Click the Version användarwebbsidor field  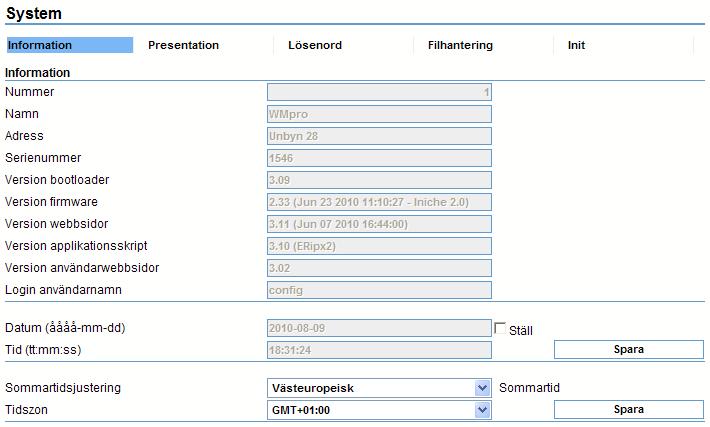coord(379,268)
